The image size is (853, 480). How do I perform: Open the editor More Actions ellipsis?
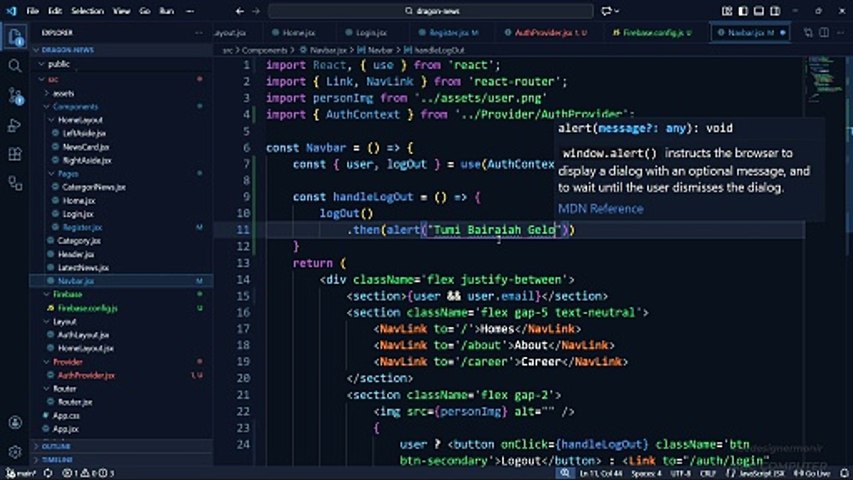point(840,33)
